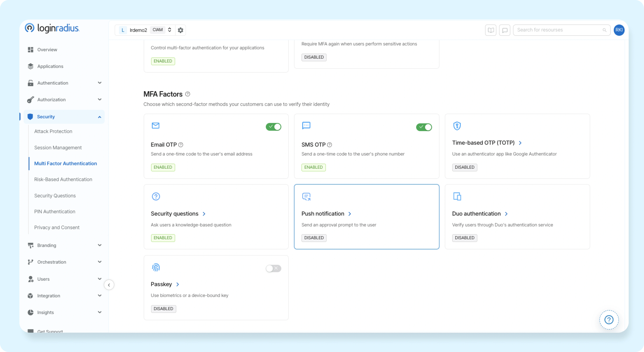Click the Authentication lock icon
The width and height of the screenshot is (644, 352).
30,83
